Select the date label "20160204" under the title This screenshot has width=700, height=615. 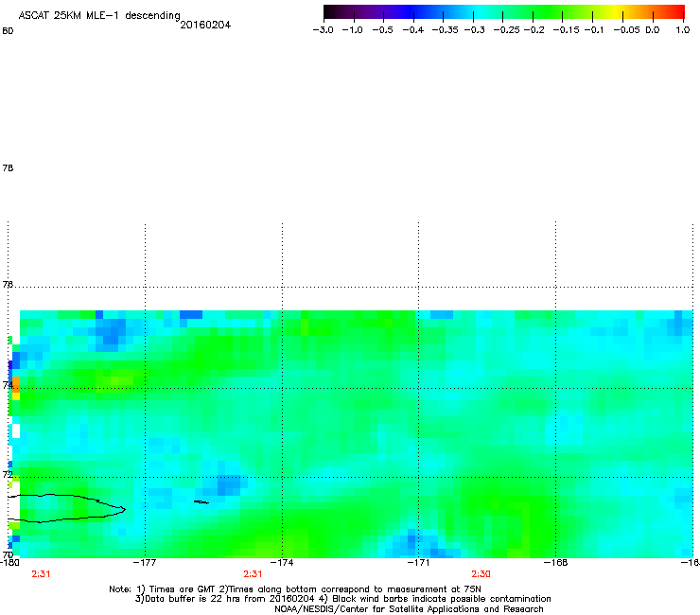205,25
